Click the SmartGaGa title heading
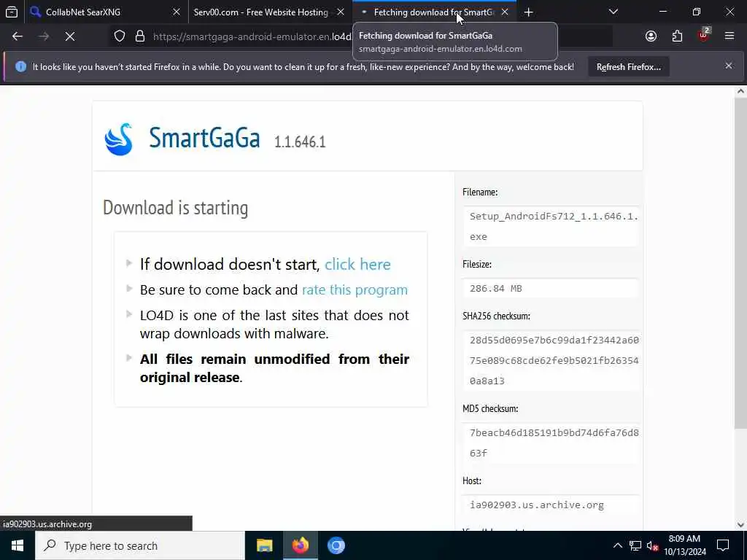The height and width of the screenshot is (560, 747). coord(204,138)
